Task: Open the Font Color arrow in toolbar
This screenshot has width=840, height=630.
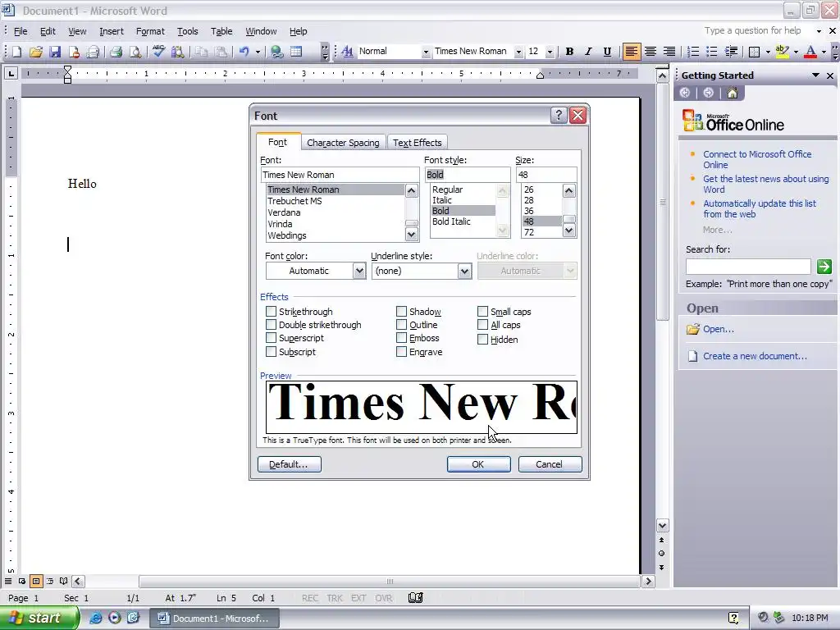Action: pyautogui.click(x=824, y=52)
